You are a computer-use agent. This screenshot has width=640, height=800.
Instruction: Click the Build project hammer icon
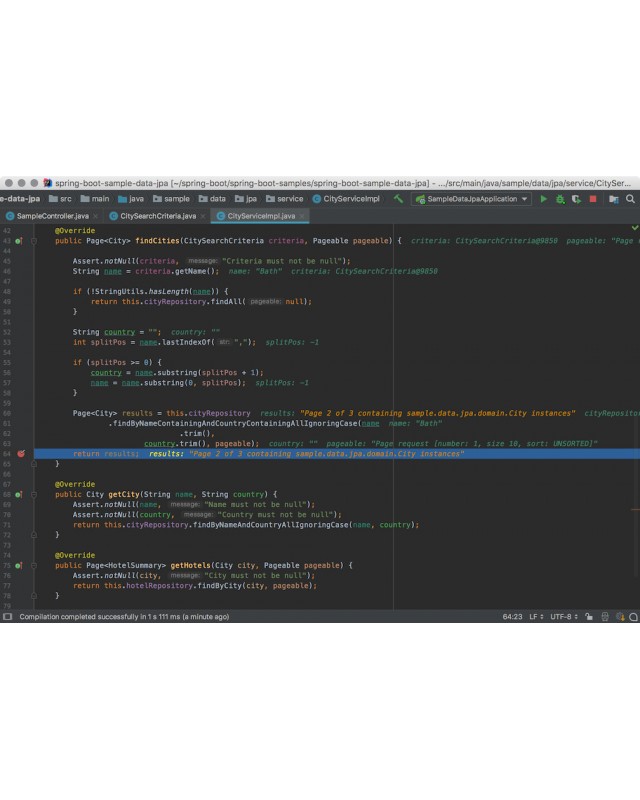pyautogui.click(x=398, y=199)
